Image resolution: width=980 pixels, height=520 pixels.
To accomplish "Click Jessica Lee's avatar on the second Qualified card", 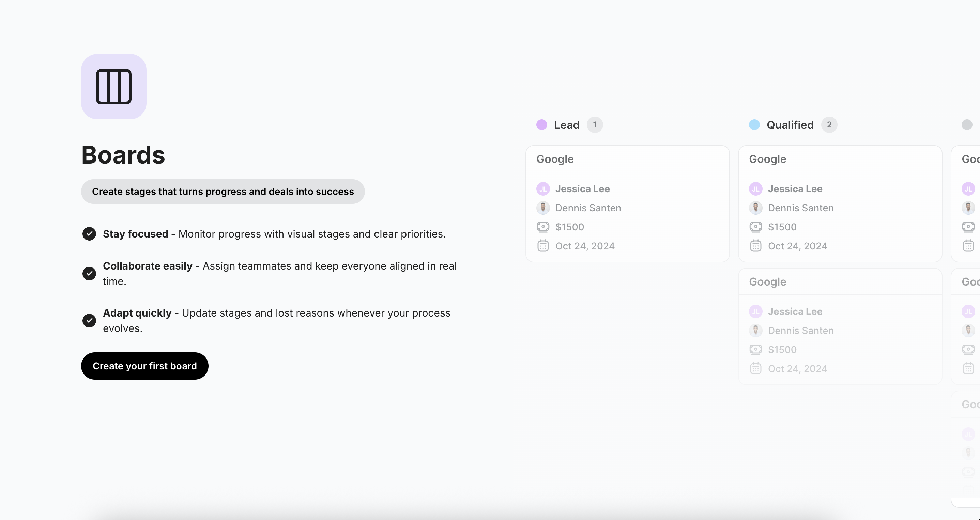I will 755,311.
